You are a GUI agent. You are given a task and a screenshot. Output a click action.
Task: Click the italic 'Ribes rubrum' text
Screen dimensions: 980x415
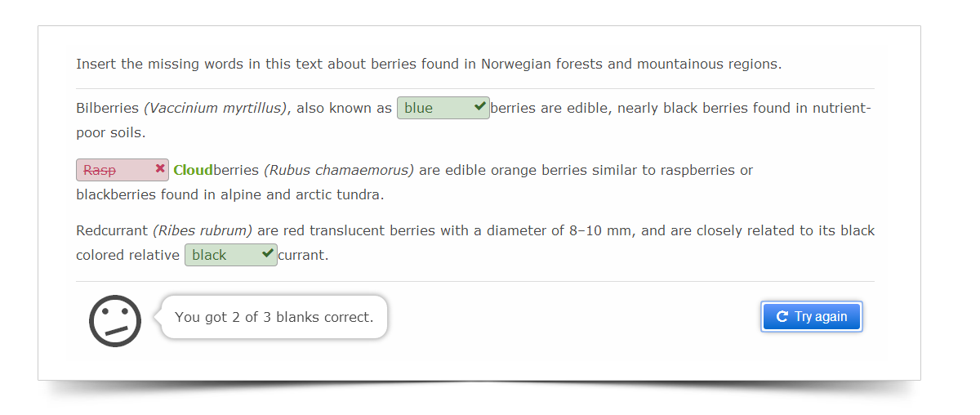[x=203, y=230]
